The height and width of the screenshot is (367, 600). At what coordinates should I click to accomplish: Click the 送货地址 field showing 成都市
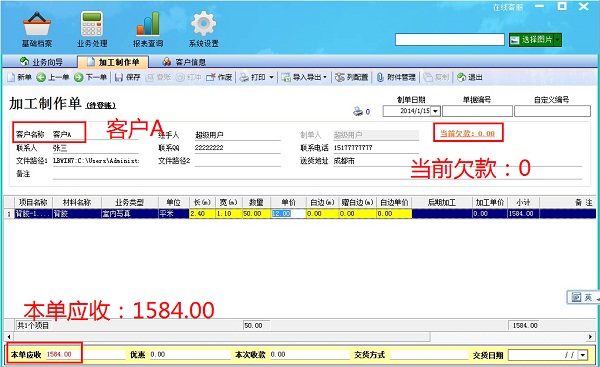click(x=457, y=161)
